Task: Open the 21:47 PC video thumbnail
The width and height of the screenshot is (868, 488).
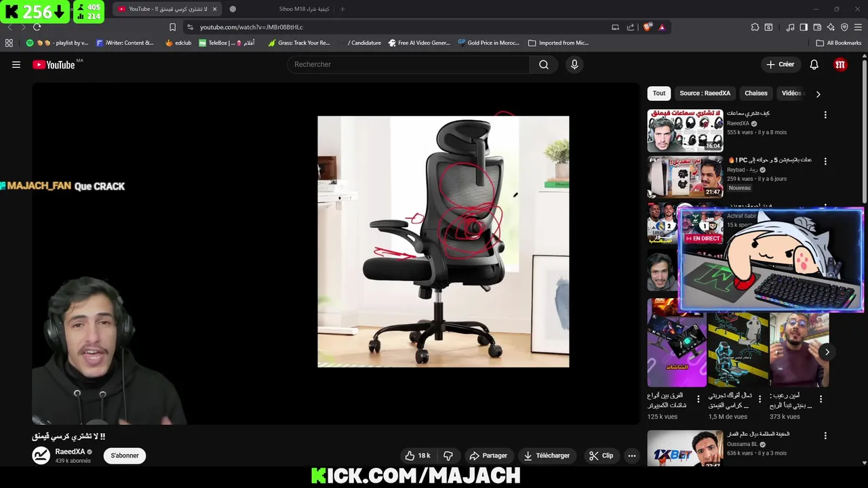Action: pyautogui.click(x=685, y=177)
